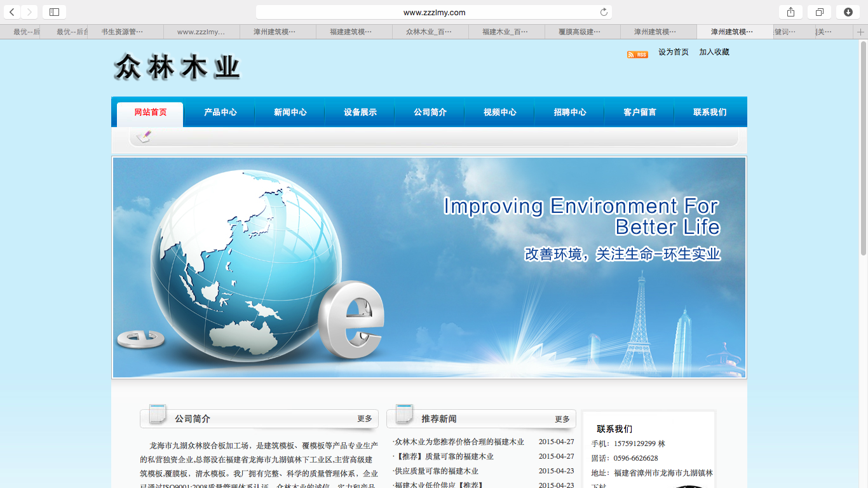Viewport: 868px width, 488px height.
Task: Go back with the Safari back arrow
Action: 12,12
